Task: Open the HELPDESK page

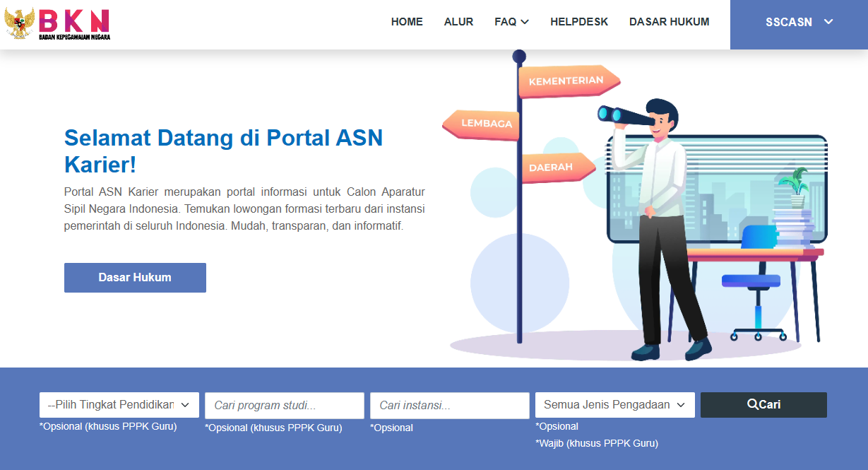Action: [579, 22]
